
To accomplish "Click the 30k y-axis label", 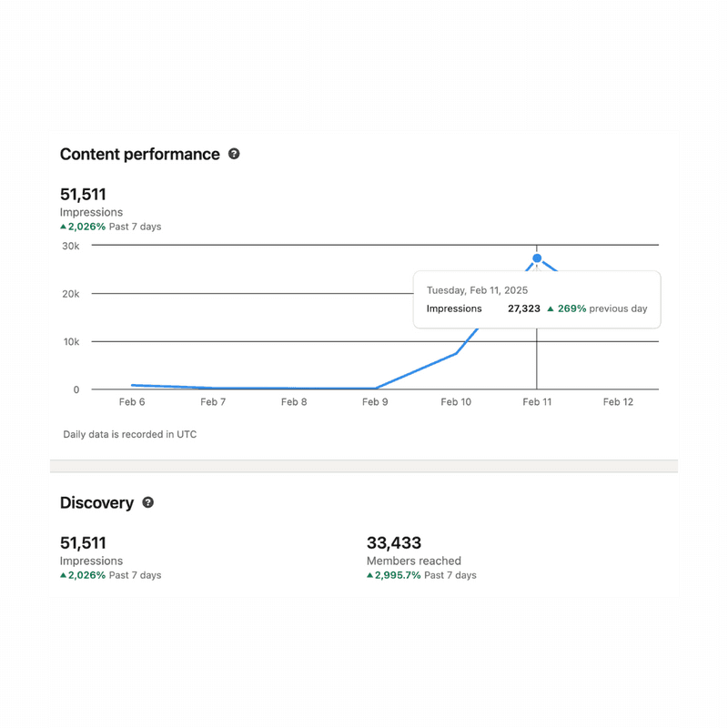I will [70, 246].
